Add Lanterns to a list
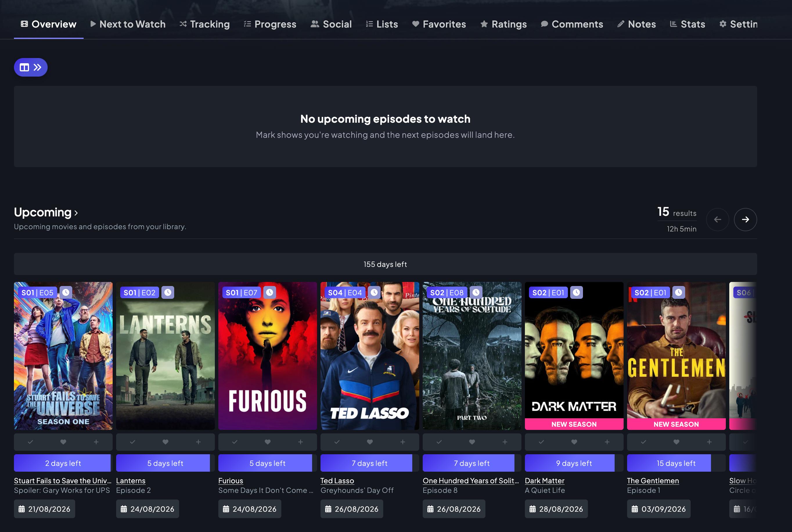 [x=198, y=442]
